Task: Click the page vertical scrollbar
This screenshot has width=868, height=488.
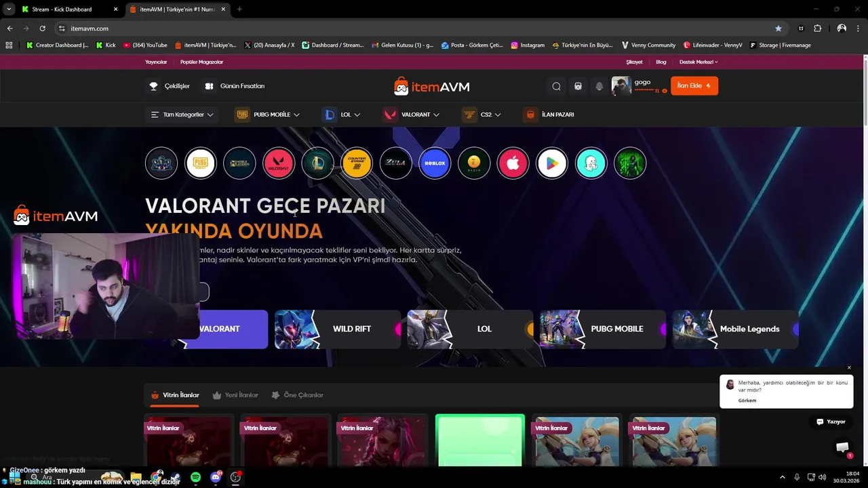Action: tap(865, 91)
